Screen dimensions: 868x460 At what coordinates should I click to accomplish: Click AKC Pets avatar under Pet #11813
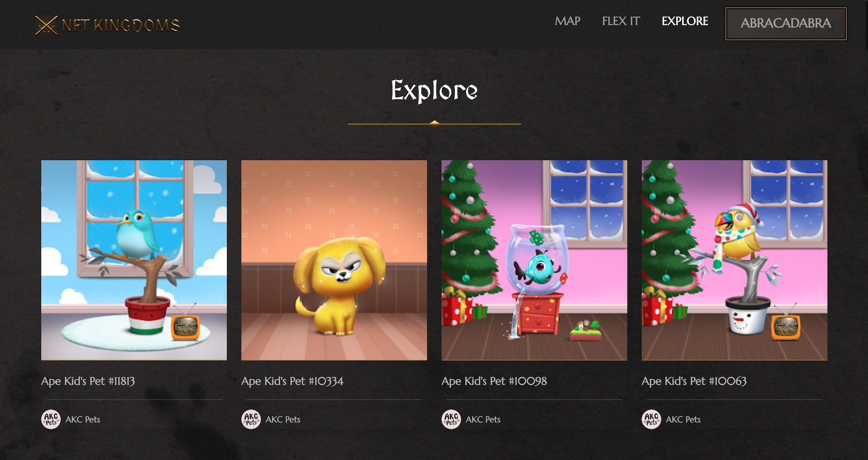51,419
